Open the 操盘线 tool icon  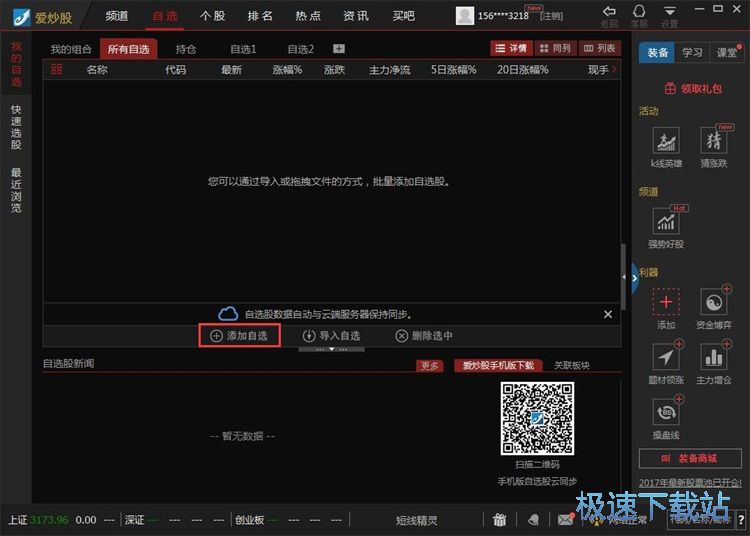pos(666,412)
